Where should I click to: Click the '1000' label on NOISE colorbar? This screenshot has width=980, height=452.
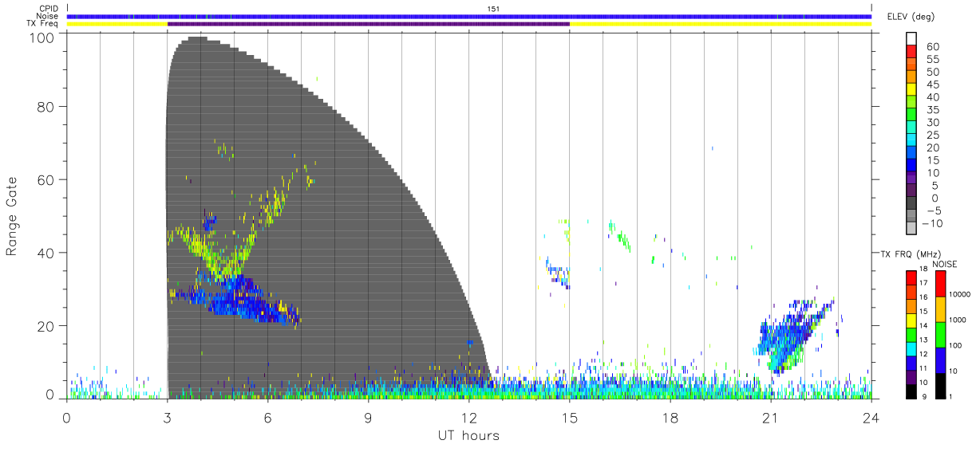tap(957, 320)
